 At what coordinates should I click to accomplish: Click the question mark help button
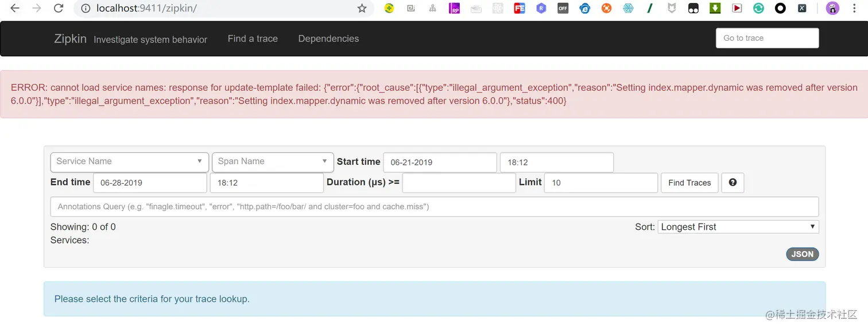733,183
